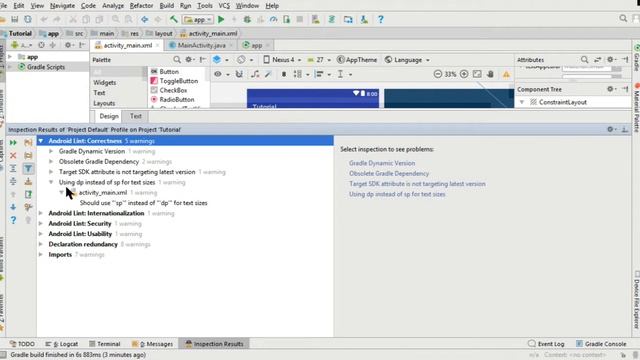Rerun inspection with the green double arrow
Viewport: 640px width, 360px height.
(13, 142)
